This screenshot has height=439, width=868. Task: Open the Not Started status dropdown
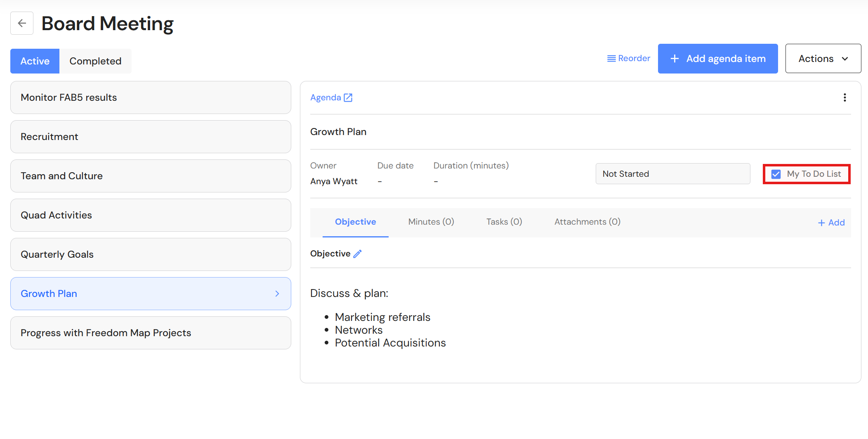pos(673,174)
